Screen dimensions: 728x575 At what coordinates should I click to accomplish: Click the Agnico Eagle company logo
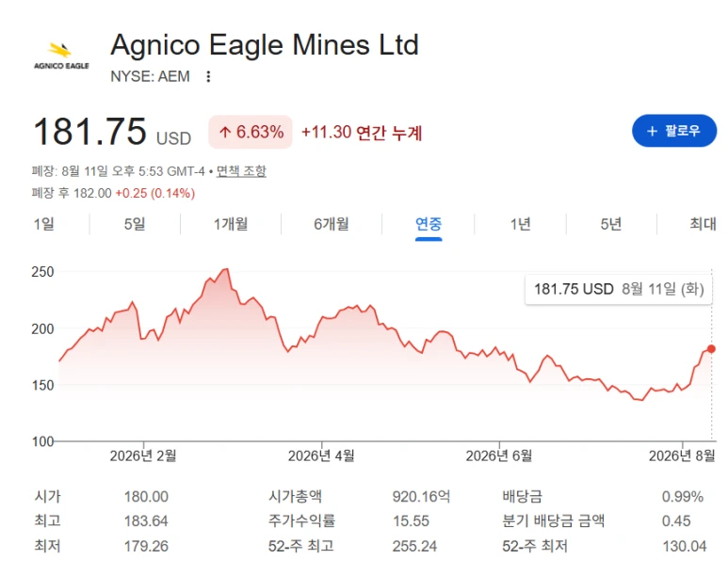click(x=61, y=56)
